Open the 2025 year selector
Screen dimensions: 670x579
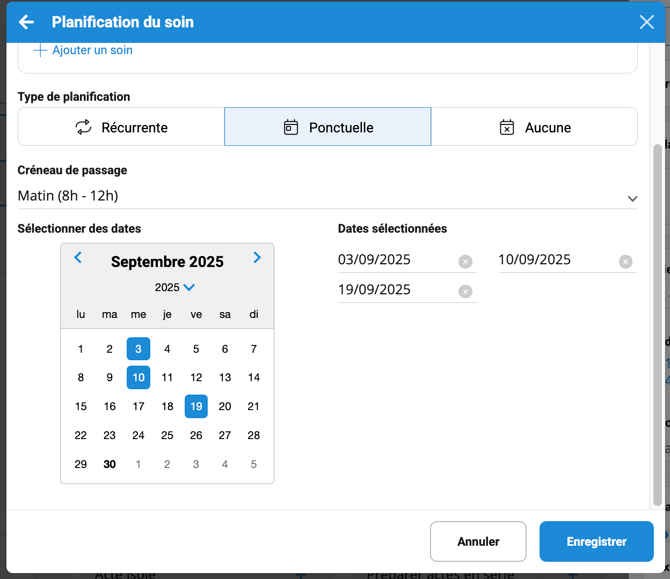(174, 287)
